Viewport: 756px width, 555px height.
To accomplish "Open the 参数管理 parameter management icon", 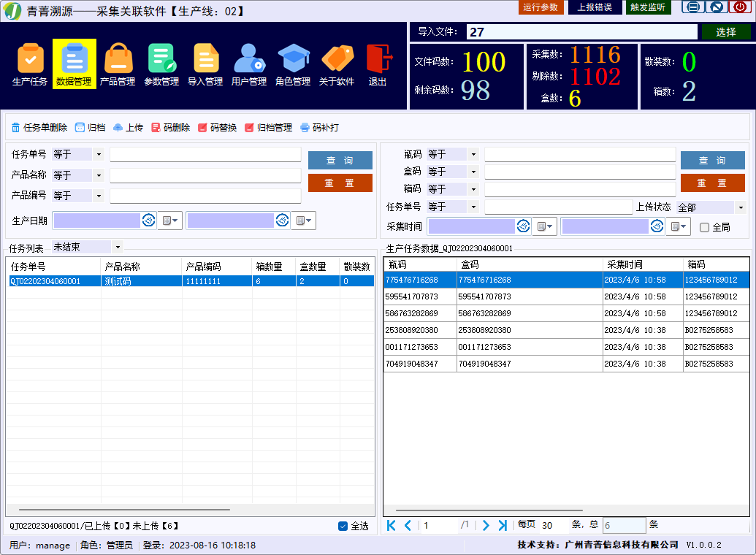I will (161, 64).
